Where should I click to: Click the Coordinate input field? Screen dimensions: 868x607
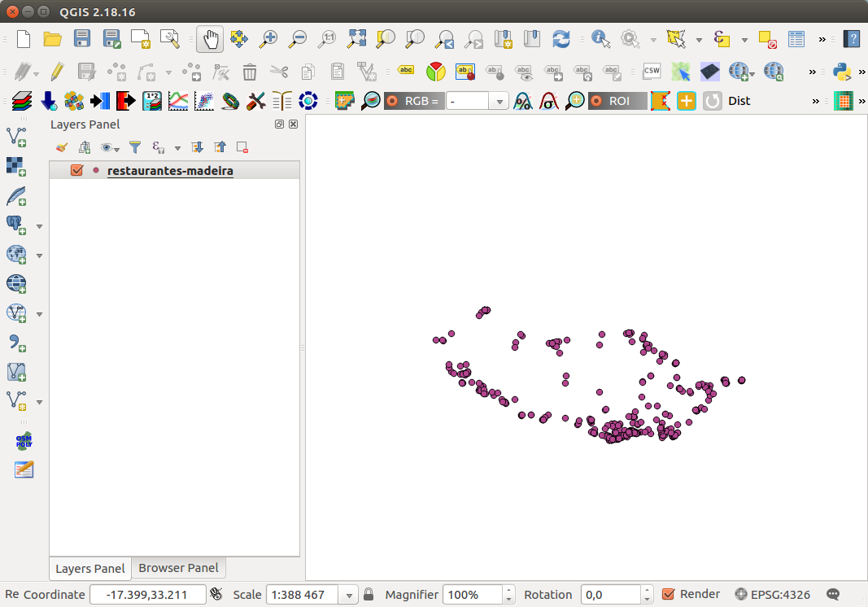(147, 594)
